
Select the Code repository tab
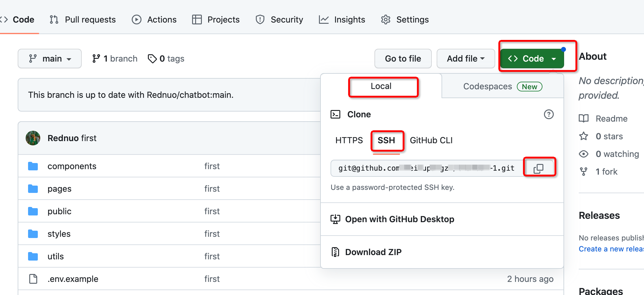[18, 20]
